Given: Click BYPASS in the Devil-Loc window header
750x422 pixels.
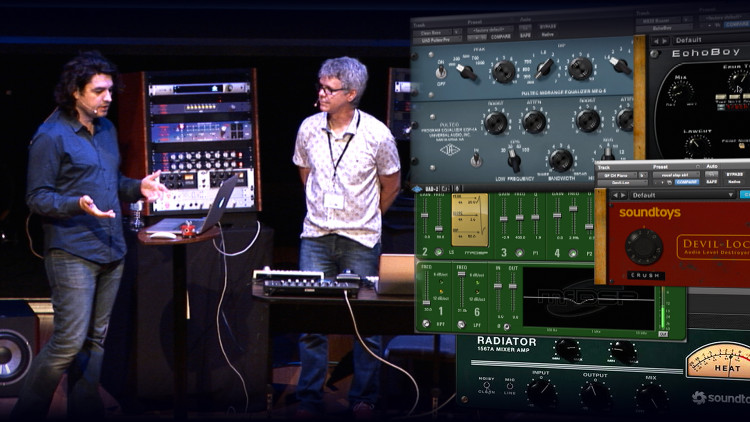Looking at the screenshot, I should (734, 175).
